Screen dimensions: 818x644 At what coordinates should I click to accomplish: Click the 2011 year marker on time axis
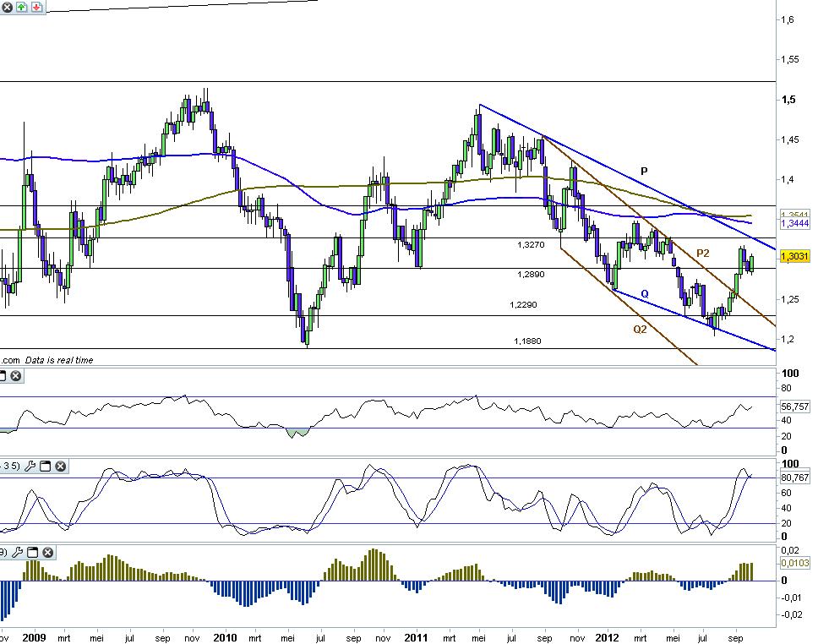coord(416,638)
